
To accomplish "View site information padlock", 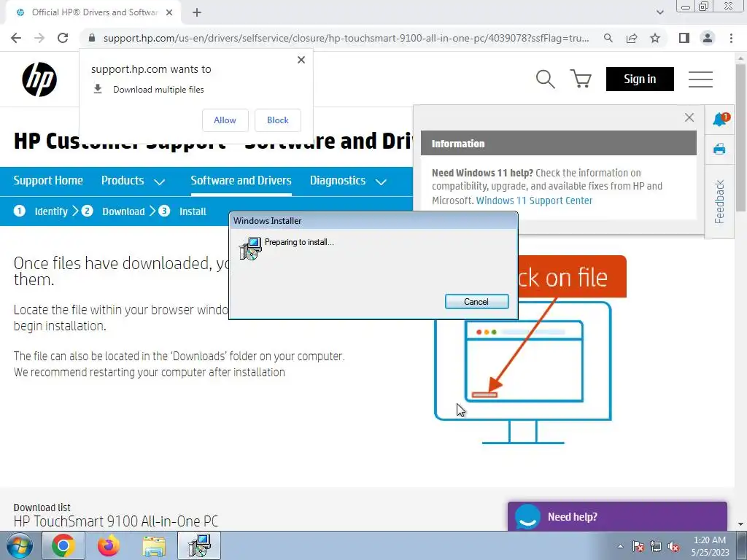I will point(92,38).
